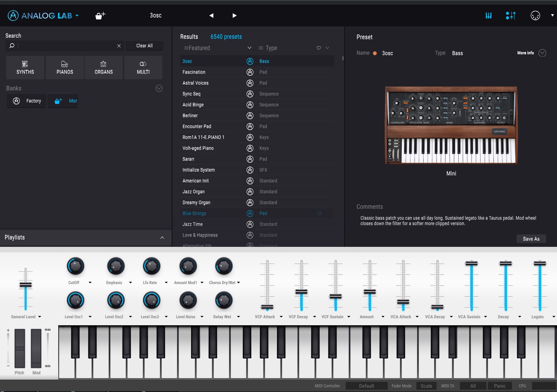Viewport: 557px width, 392px height.
Task: Select the Sync Seq preset
Action: [191, 94]
